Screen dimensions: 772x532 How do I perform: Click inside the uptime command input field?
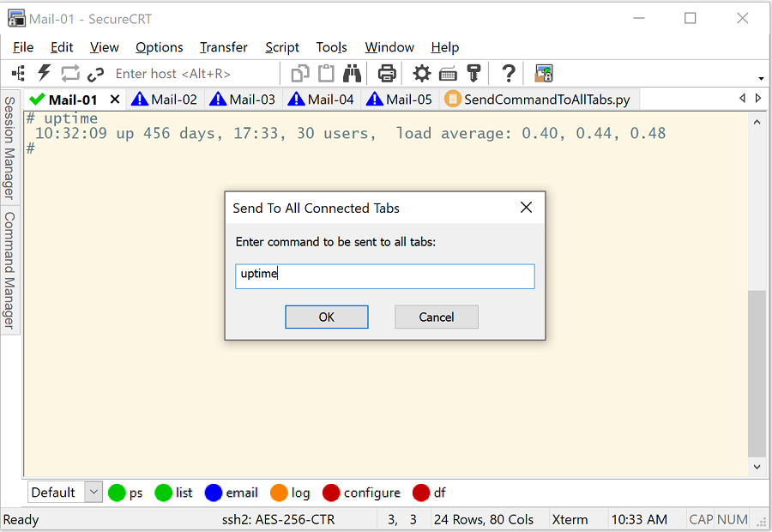[x=384, y=275]
